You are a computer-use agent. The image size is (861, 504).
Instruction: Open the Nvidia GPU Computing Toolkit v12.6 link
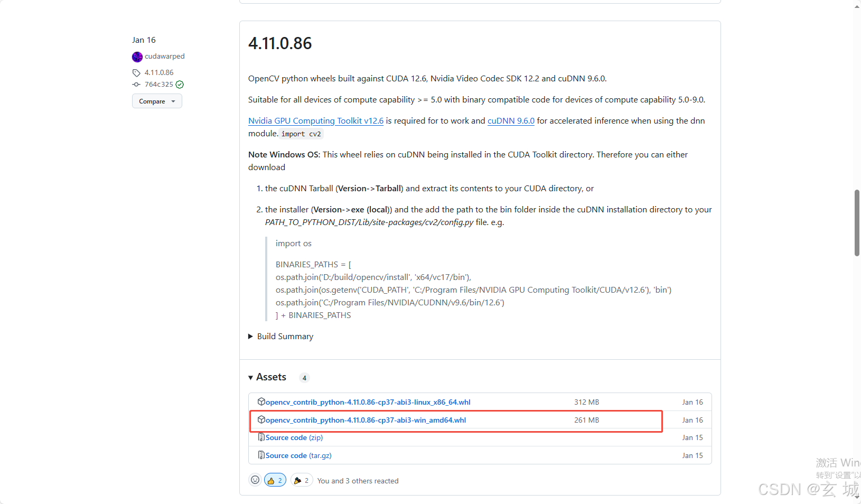[x=315, y=120]
